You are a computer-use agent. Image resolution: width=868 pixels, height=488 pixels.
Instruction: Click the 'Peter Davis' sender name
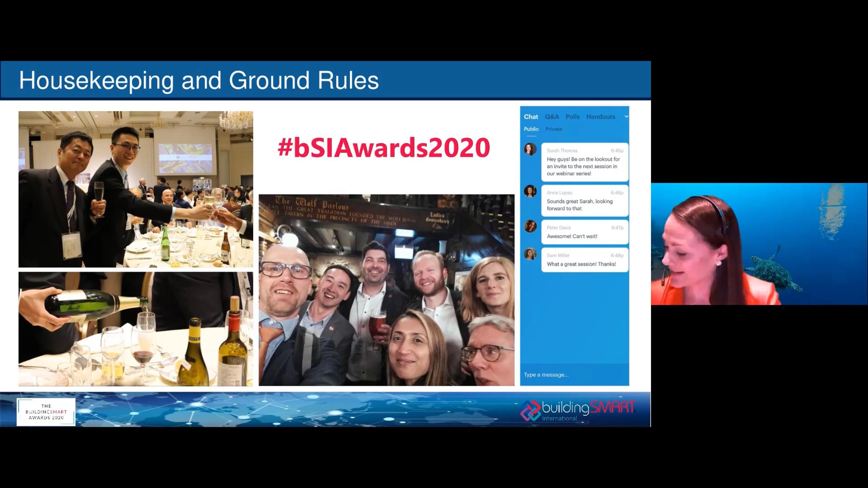point(559,228)
